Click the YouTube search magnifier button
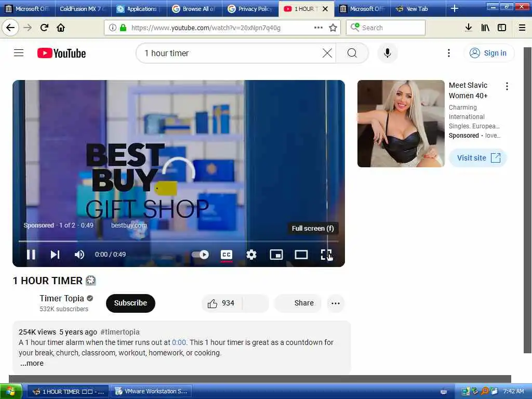This screenshot has width=532, height=399. (x=352, y=53)
